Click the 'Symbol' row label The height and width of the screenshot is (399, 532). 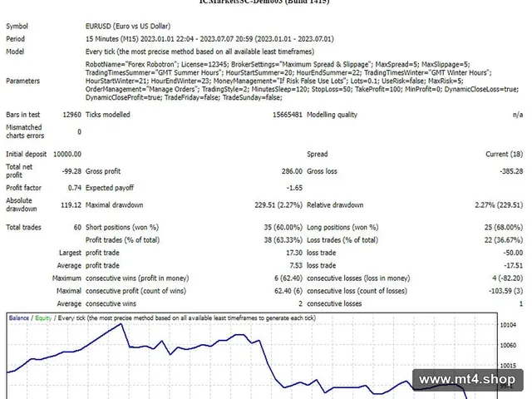click(17, 26)
